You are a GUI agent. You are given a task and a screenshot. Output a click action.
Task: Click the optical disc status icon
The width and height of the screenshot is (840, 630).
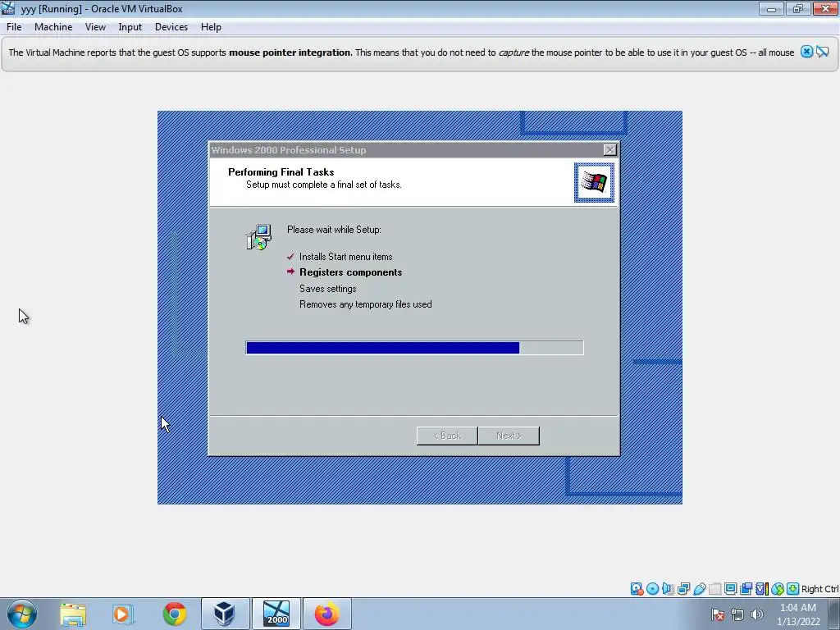[652, 589]
